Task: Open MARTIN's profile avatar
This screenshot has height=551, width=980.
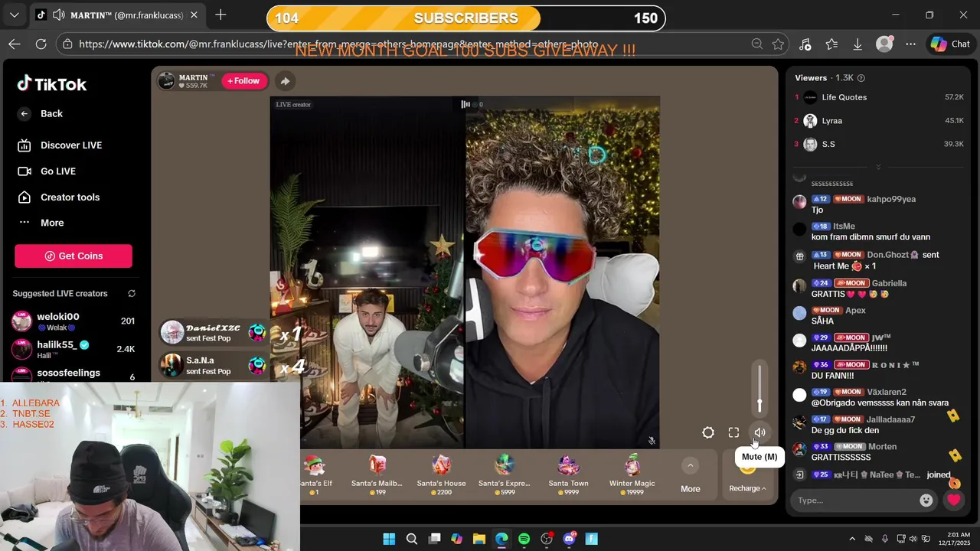Action: [166, 81]
